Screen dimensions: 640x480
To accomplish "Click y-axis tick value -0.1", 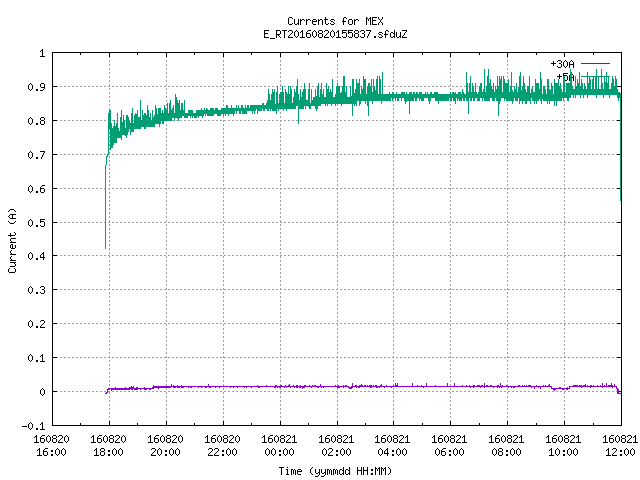I will (33, 426).
